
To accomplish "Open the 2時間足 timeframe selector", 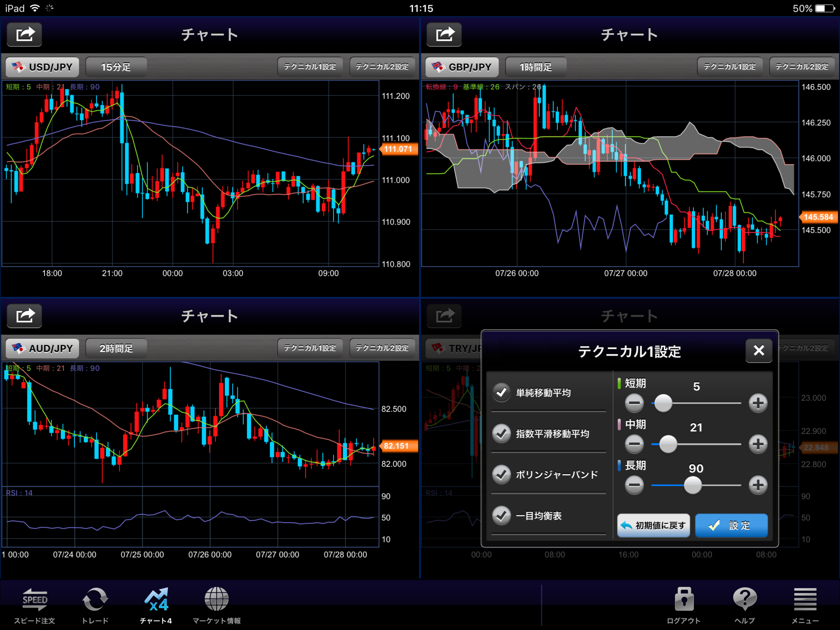I will tap(116, 349).
